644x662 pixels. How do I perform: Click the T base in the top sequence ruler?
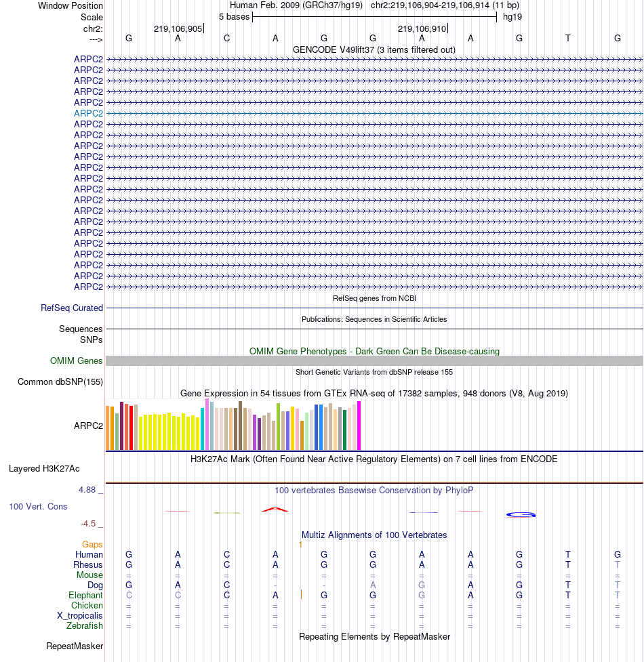(568, 39)
